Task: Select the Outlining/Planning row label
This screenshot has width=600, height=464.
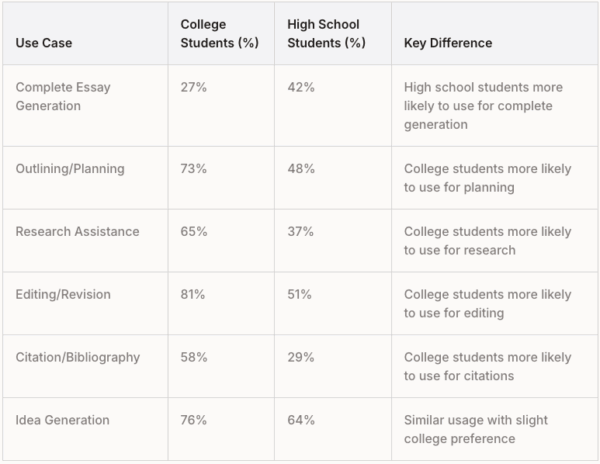Action: tap(70, 169)
